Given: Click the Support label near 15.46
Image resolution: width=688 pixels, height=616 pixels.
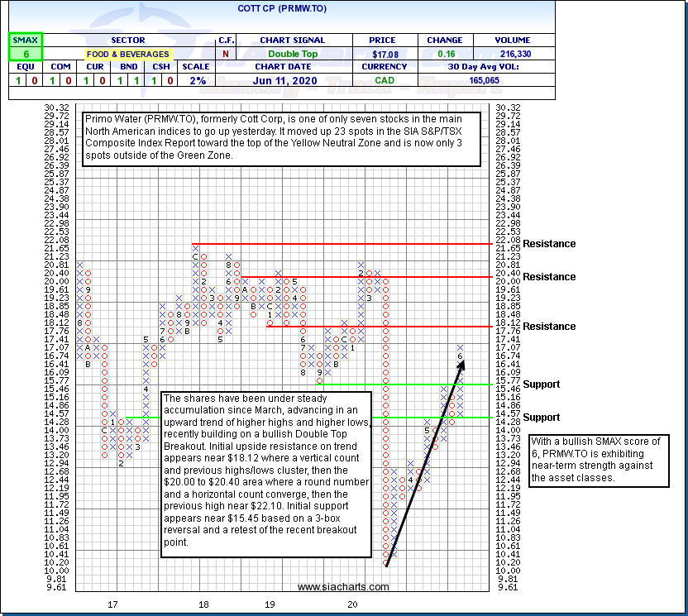Looking at the screenshot, I should tap(541, 384).
